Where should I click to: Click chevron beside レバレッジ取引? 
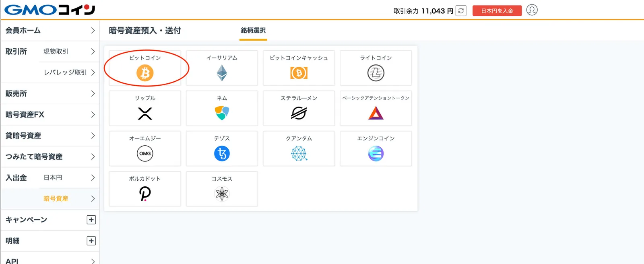point(93,72)
